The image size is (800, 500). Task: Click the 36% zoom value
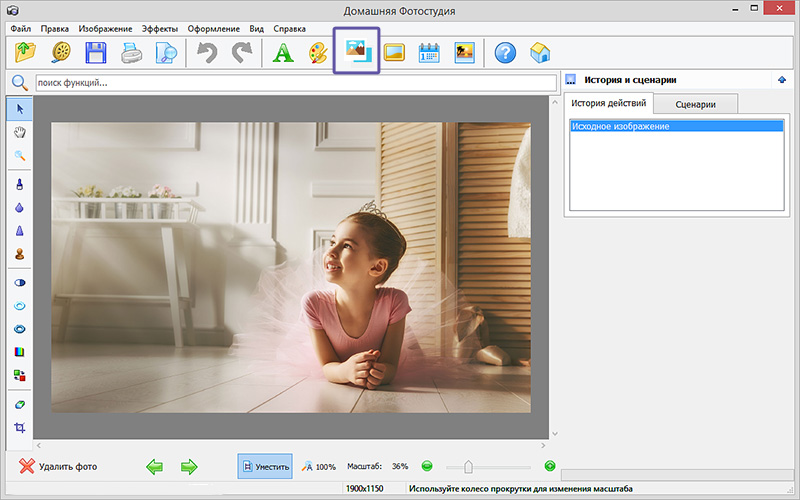(400, 466)
